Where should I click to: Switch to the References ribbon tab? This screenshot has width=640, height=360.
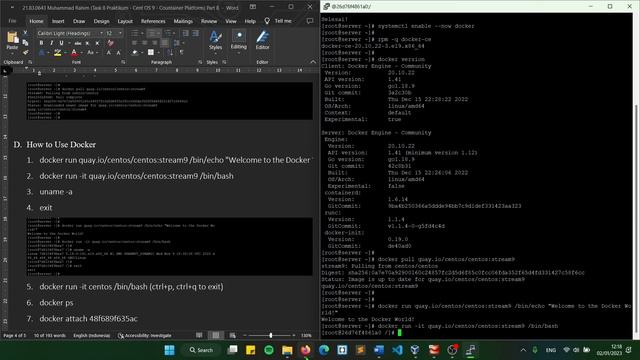[153, 21]
